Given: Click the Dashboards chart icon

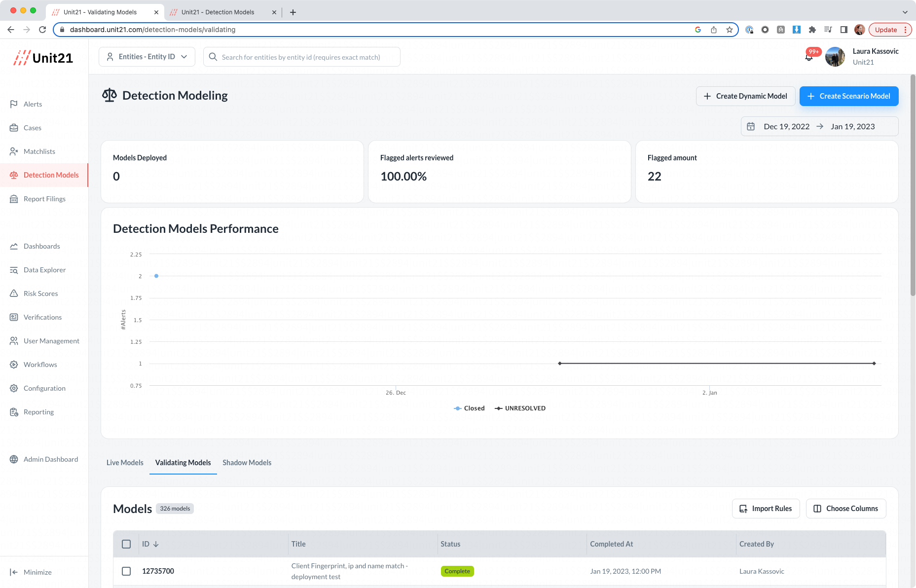Looking at the screenshot, I should click(x=14, y=246).
